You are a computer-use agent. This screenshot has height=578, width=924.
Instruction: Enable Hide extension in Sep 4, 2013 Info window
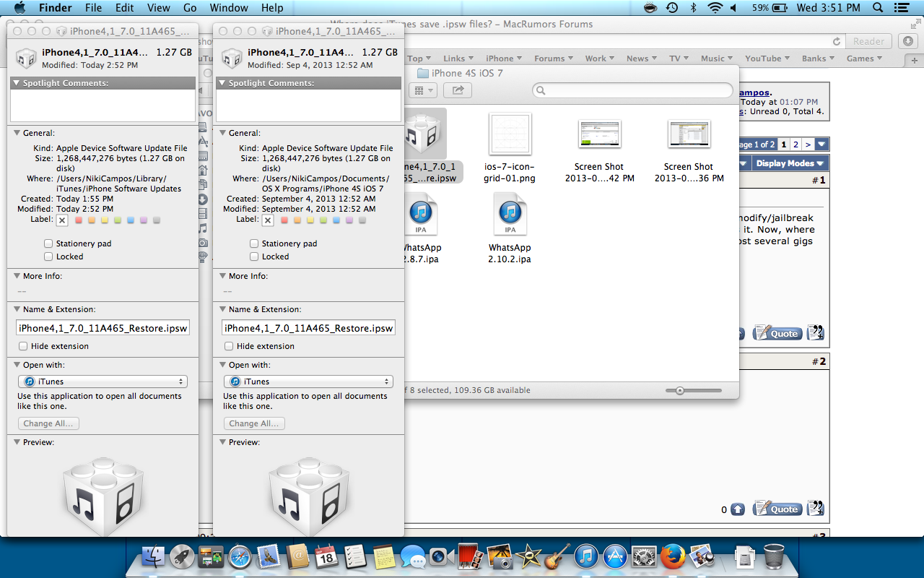[229, 346]
